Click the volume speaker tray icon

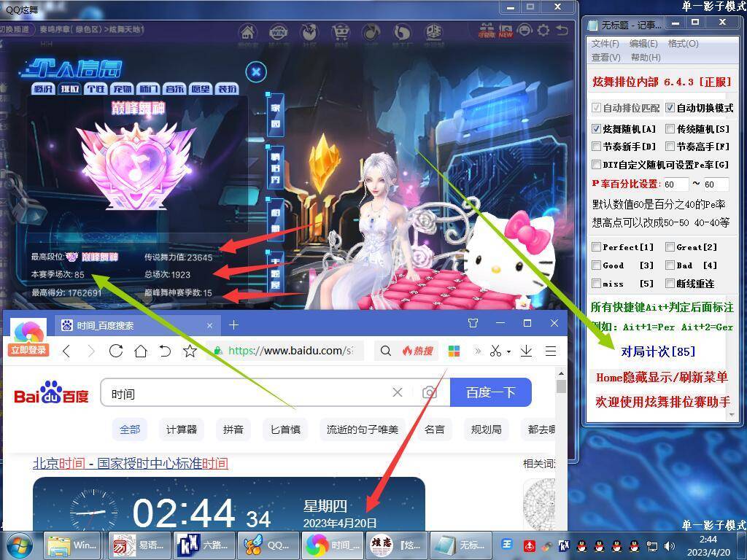[x=670, y=546]
